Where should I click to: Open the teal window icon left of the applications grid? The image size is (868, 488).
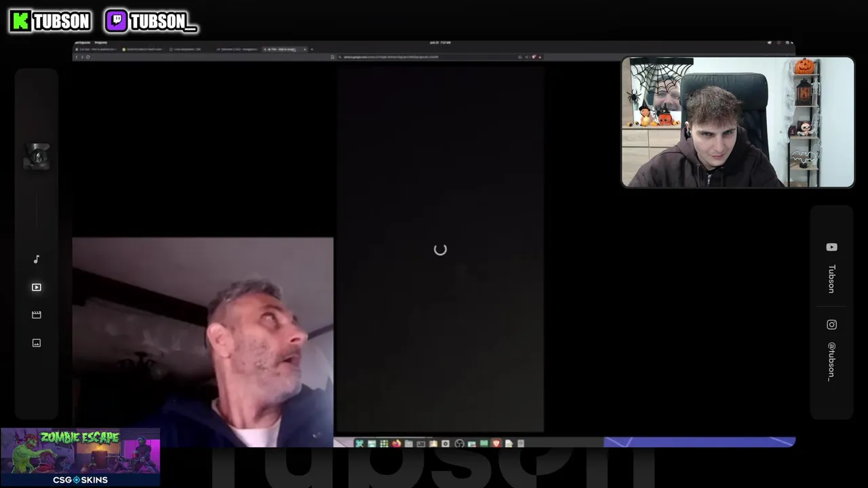(x=372, y=443)
